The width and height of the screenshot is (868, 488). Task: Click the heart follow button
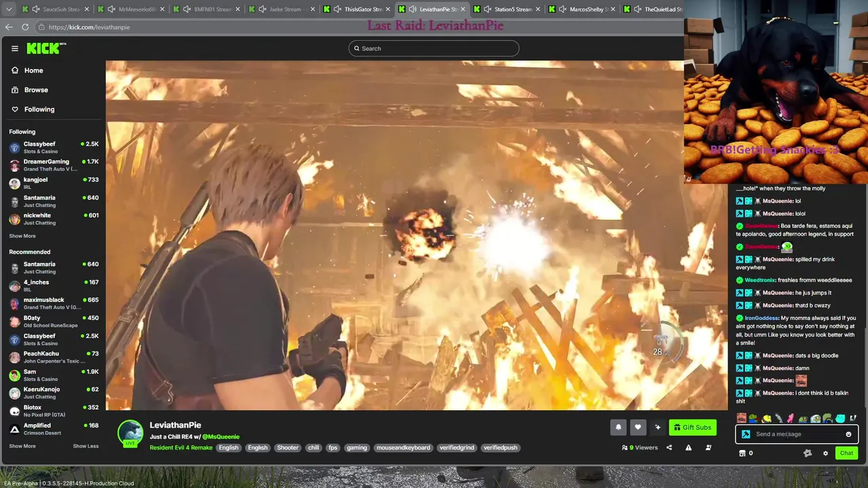tap(637, 427)
